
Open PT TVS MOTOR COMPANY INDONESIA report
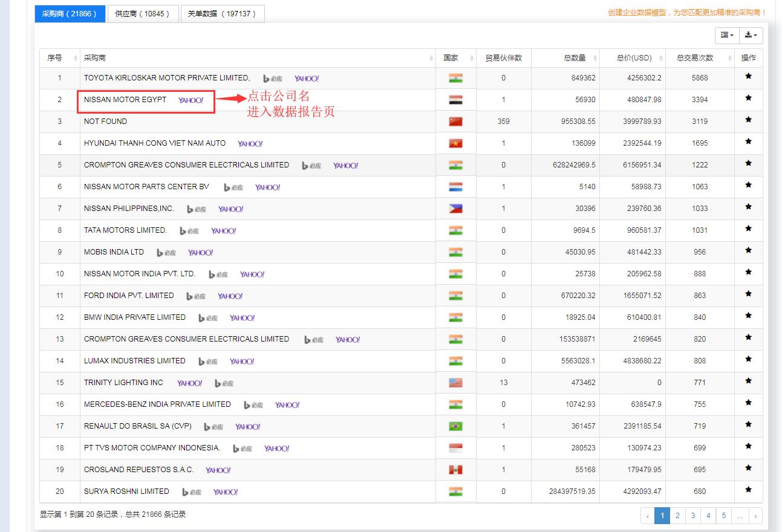click(152, 448)
